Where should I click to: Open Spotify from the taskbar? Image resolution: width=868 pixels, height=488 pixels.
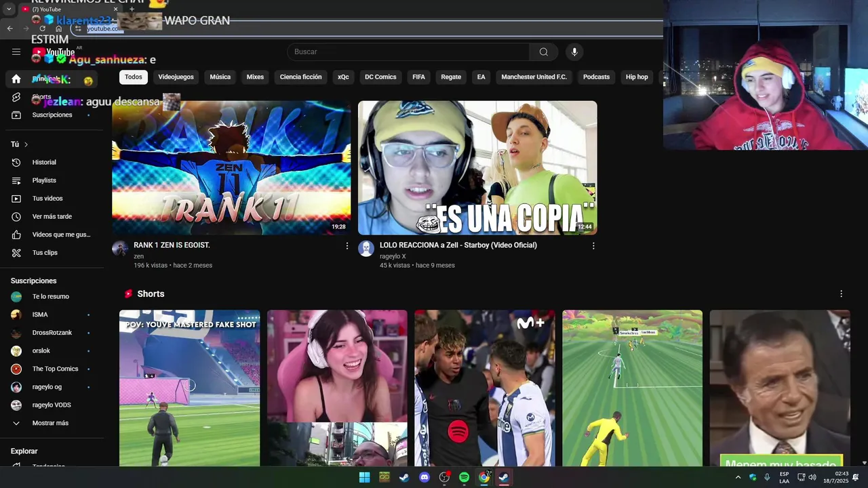click(x=465, y=477)
